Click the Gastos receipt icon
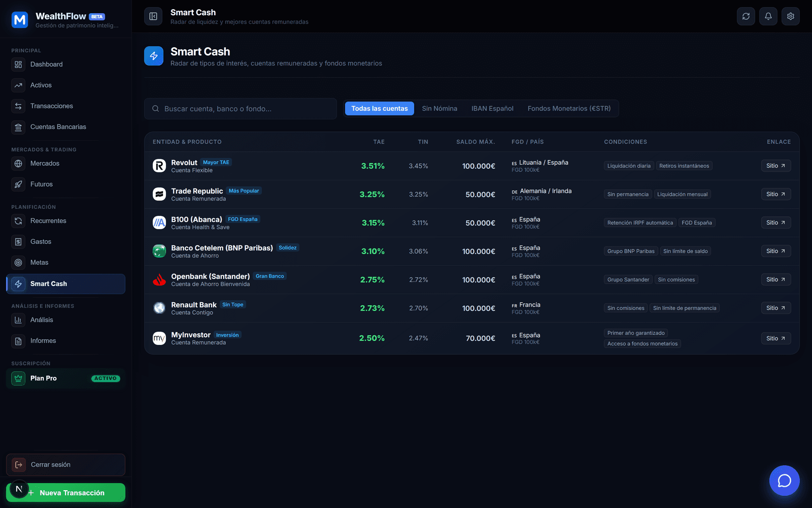 pyautogui.click(x=18, y=242)
